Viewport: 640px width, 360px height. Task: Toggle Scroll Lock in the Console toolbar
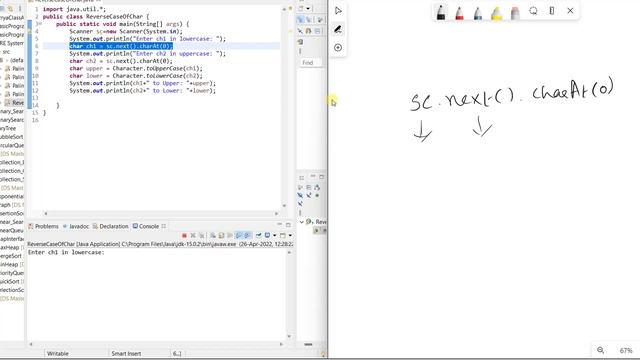221,236
